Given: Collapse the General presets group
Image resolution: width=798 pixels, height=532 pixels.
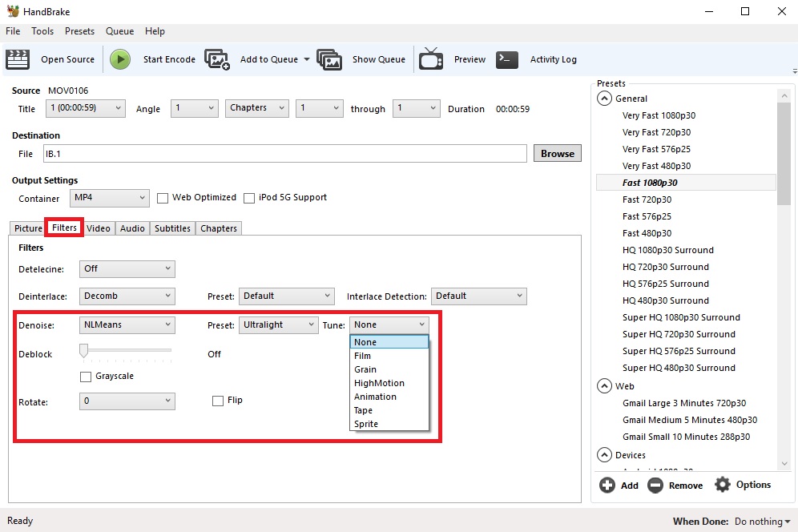Looking at the screenshot, I should [x=604, y=99].
